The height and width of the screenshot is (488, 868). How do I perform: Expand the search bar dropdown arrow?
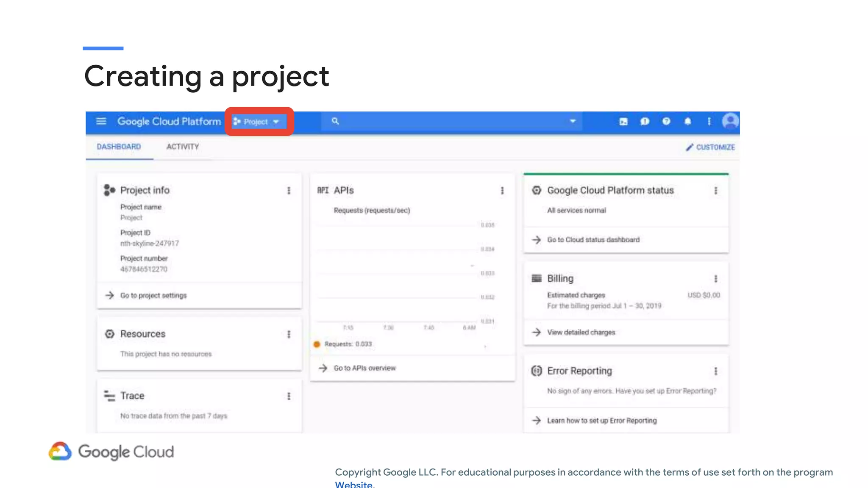pos(573,121)
